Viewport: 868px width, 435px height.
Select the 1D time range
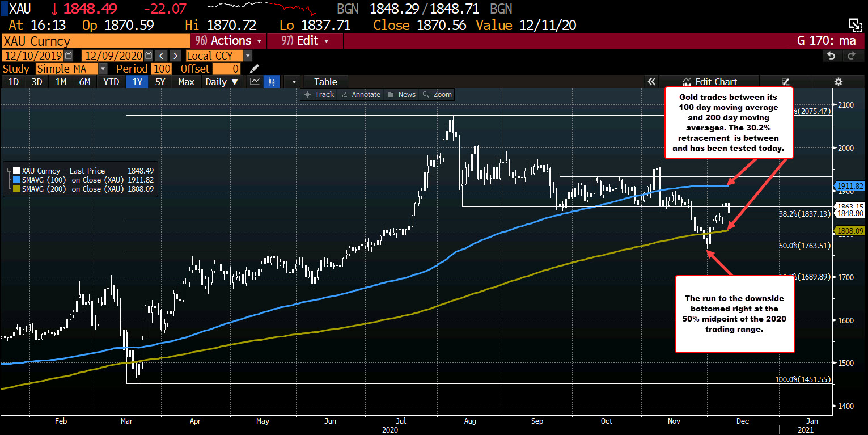(x=12, y=82)
